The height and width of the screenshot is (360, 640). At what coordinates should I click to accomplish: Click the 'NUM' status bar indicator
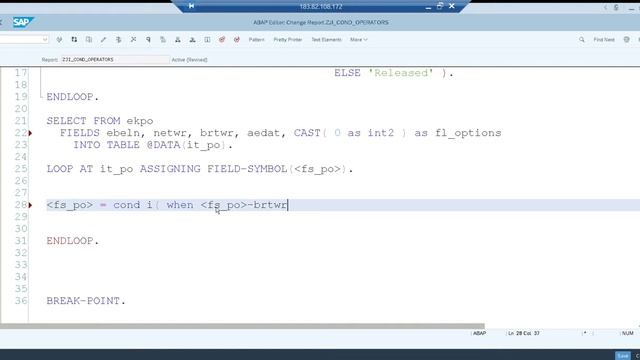(627, 333)
